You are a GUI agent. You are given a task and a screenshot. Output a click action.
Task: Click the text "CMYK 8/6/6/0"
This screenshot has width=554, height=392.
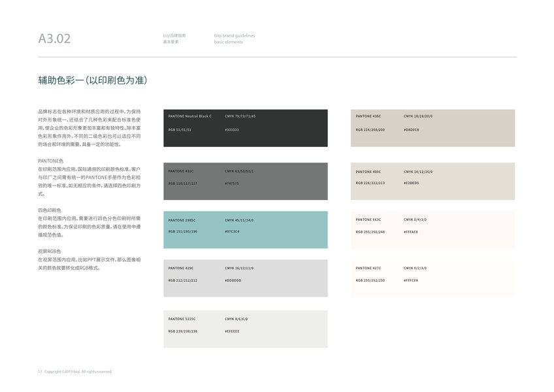(x=236, y=319)
